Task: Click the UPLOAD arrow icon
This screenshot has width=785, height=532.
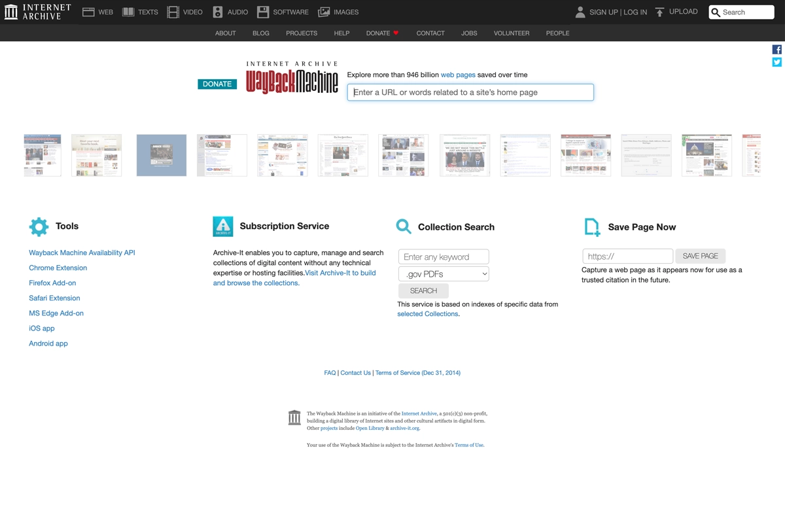Action: click(x=659, y=11)
